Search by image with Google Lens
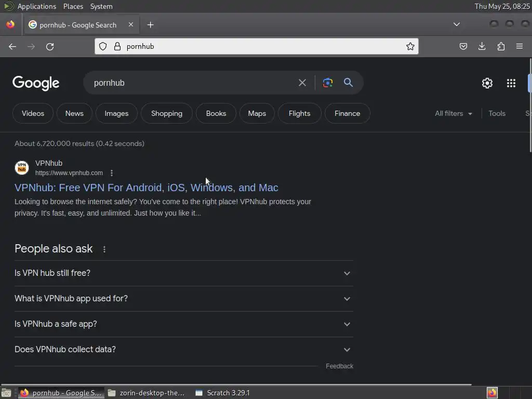The width and height of the screenshot is (532, 399). (327, 83)
